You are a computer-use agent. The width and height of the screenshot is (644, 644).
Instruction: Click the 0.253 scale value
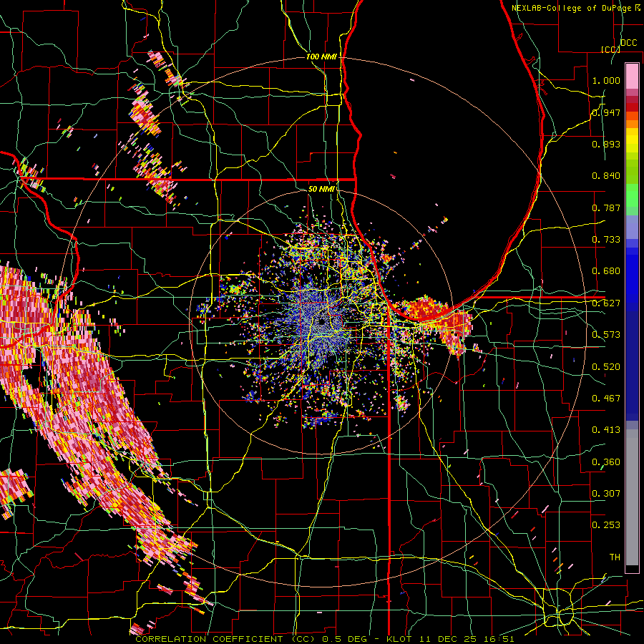tap(606, 525)
